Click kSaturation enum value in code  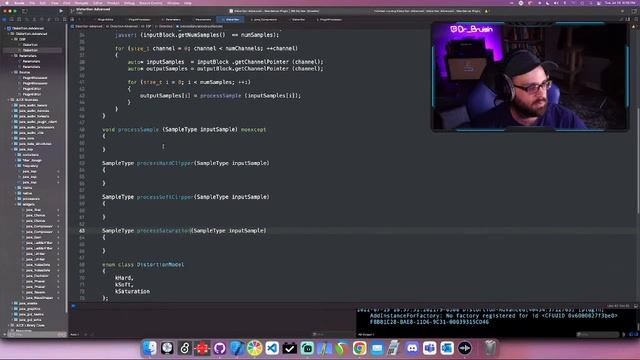[x=132, y=291]
